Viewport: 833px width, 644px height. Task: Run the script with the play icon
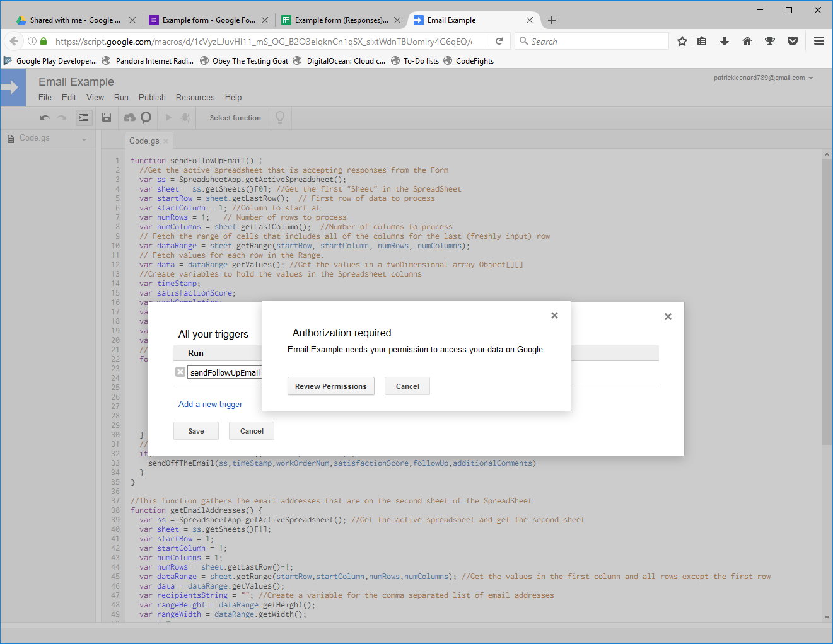coord(168,118)
